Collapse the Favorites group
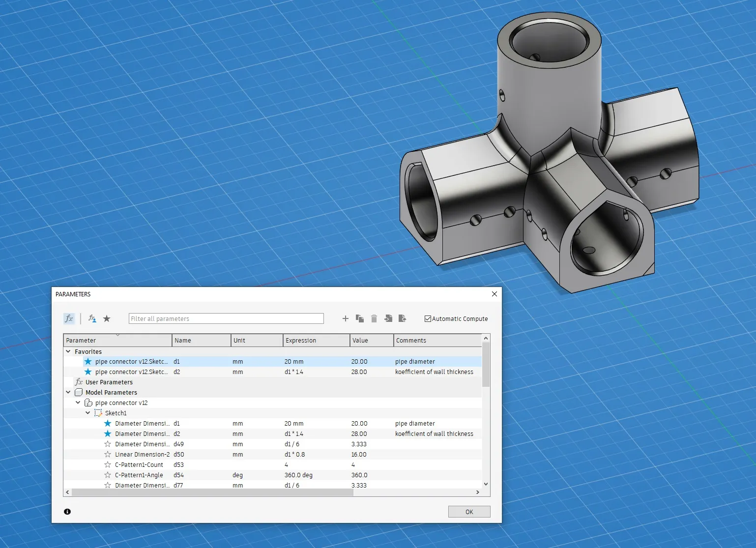 click(x=68, y=351)
